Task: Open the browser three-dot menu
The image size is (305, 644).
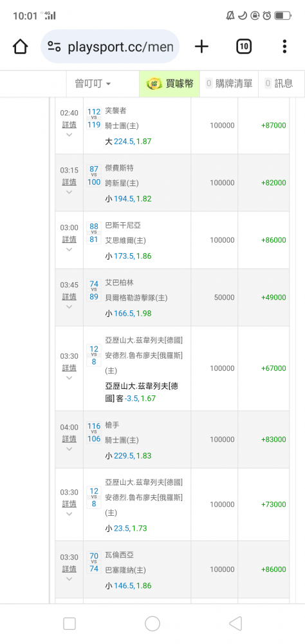Action: [x=284, y=46]
